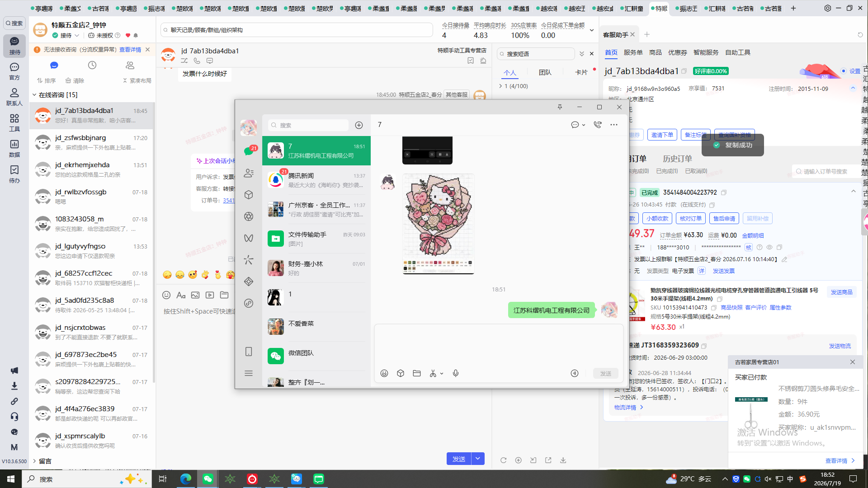
Task: Switch to the 历史订单 tab
Action: tap(677, 159)
